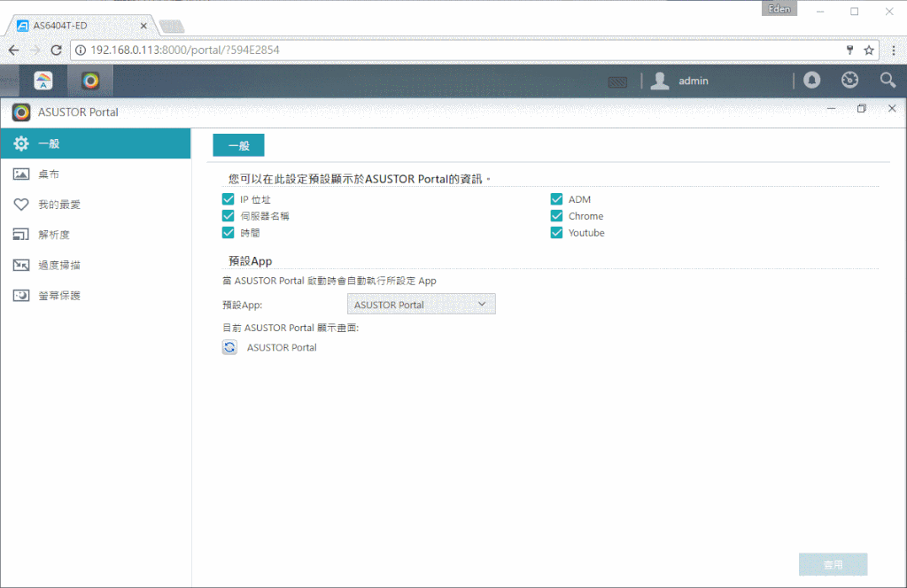Click the 預設App: field label
Screen dimensions: 907x588
click(243, 305)
